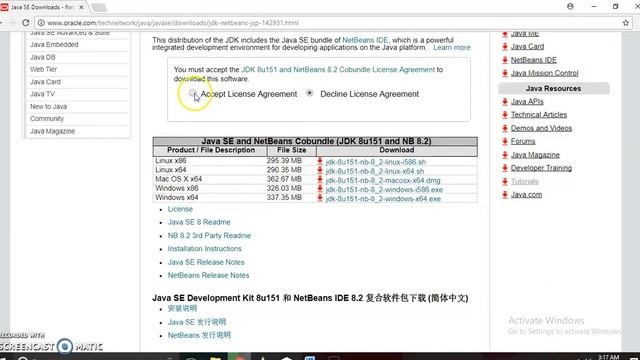Download jdk-8u151-nb-8_2-windows-x64.exe file link
The height and width of the screenshot is (360, 640).
pyautogui.click(x=383, y=199)
